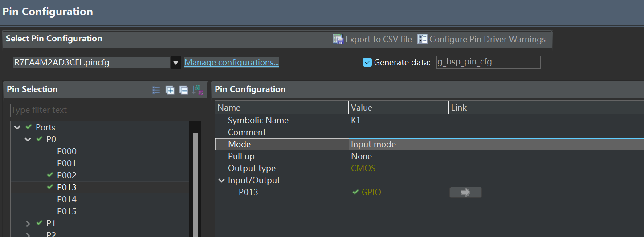Click the Pull up value None

click(361, 156)
